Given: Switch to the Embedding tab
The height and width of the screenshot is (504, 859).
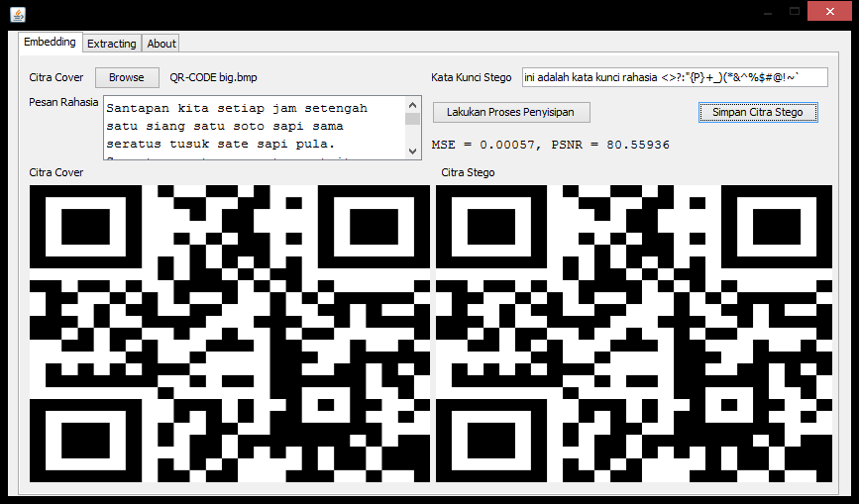Looking at the screenshot, I should pyautogui.click(x=50, y=43).
